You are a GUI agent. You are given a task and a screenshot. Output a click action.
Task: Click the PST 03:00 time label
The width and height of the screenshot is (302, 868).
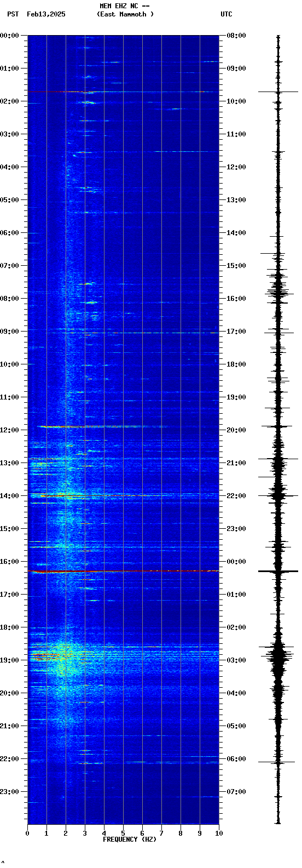[9, 134]
